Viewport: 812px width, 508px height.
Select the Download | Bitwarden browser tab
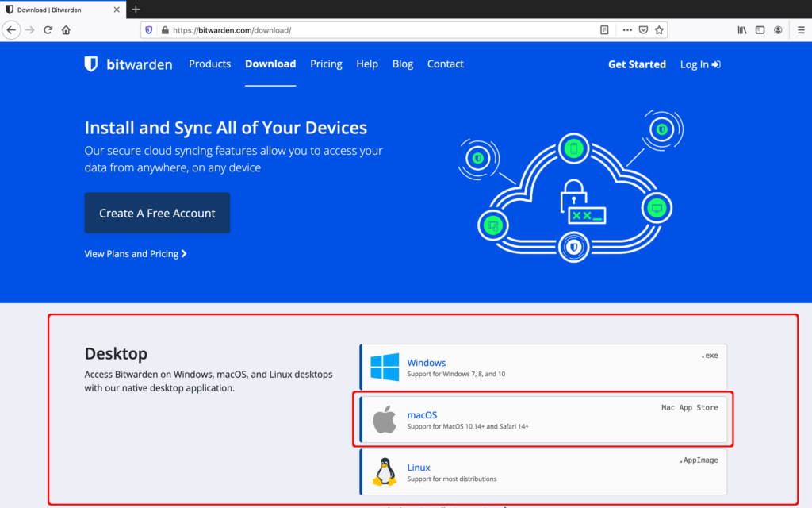[x=63, y=10]
